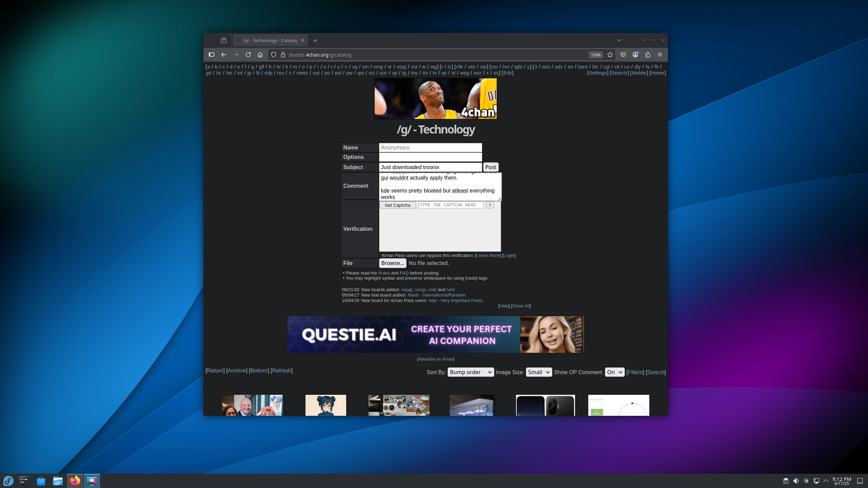Go back with the back arrow
868x488 pixels.
pos(224,55)
